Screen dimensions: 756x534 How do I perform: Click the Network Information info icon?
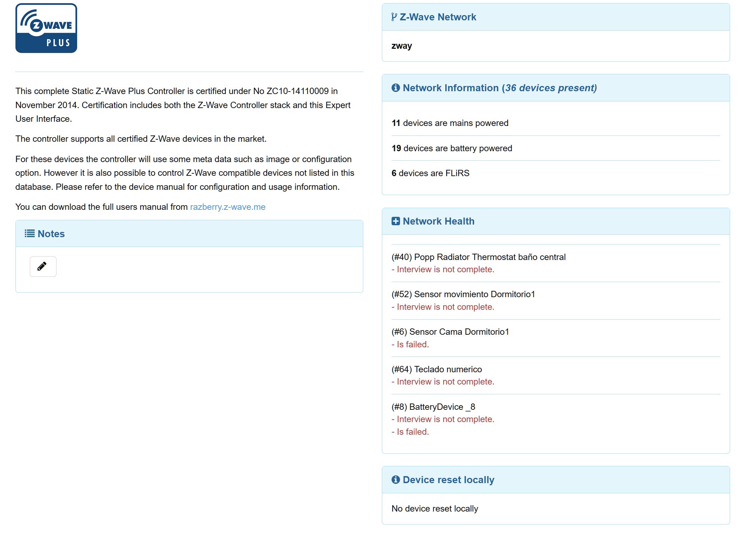pos(396,88)
